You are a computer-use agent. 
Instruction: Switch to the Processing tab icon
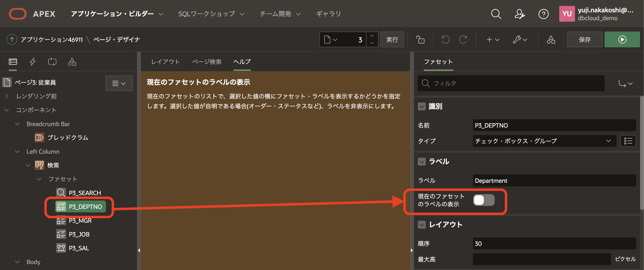tap(52, 62)
